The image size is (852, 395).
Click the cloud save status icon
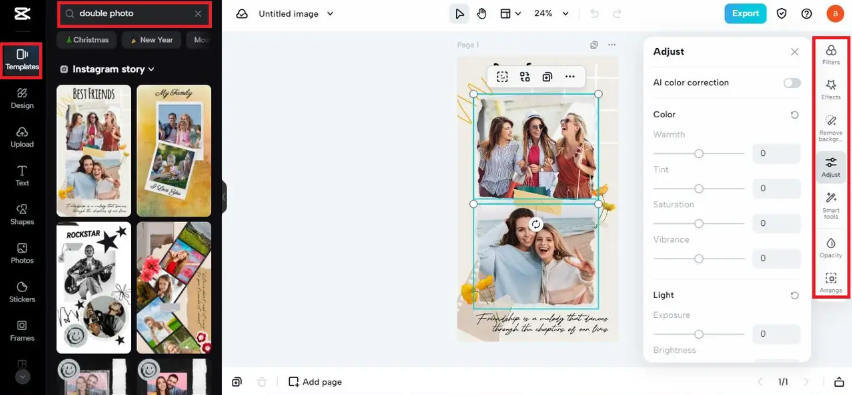pos(242,14)
